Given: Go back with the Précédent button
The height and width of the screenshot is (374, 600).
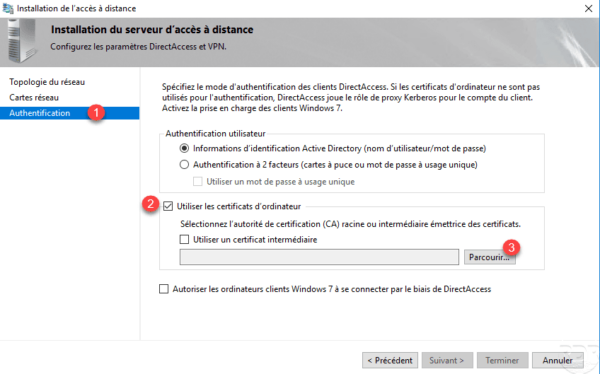Looking at the screenshot, I should point(390,360).
